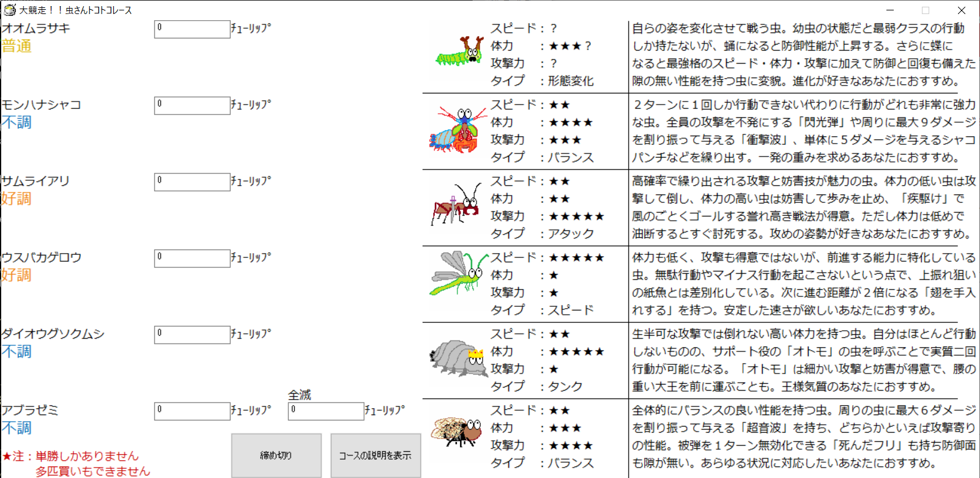Focus the オオムラサキ bet amount field
This screenshot has width=980, height=478.
[x=191, y=29]
